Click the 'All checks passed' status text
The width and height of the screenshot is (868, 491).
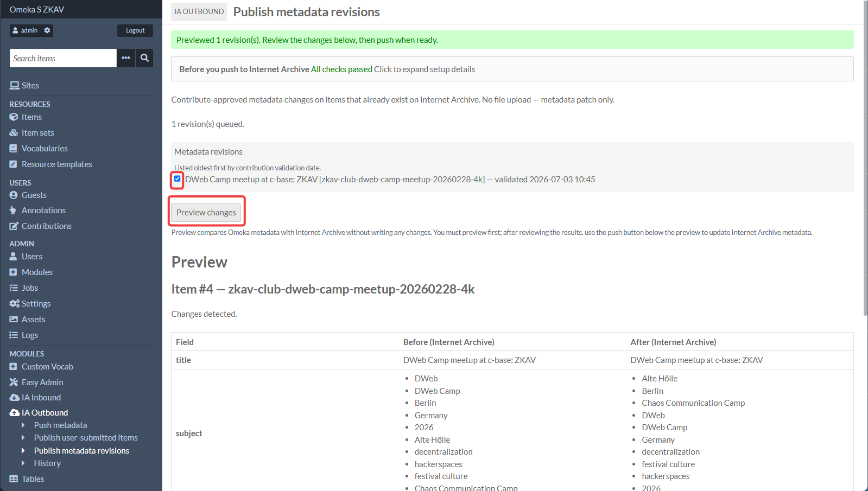click(341, 69)
